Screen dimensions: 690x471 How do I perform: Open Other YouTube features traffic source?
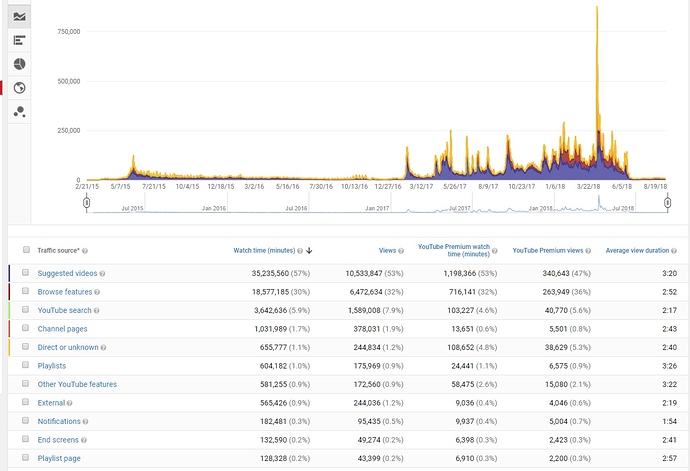pyautogui.click(x=77, y=384)
